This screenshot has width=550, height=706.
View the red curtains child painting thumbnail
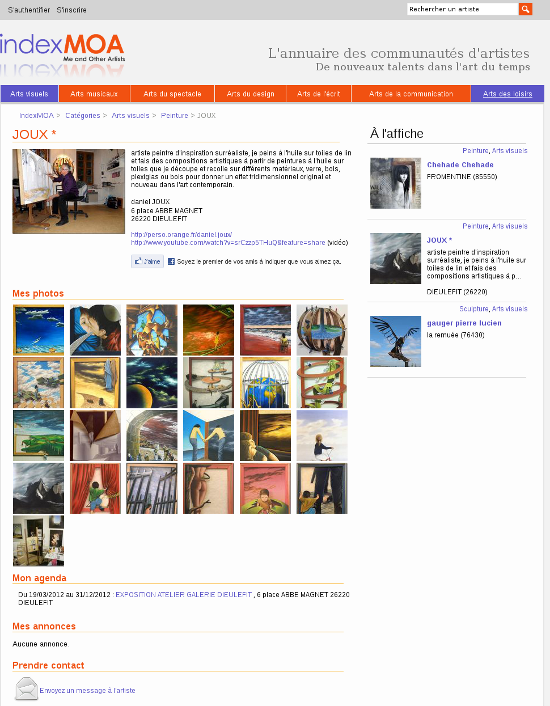(x=95, y=489)
